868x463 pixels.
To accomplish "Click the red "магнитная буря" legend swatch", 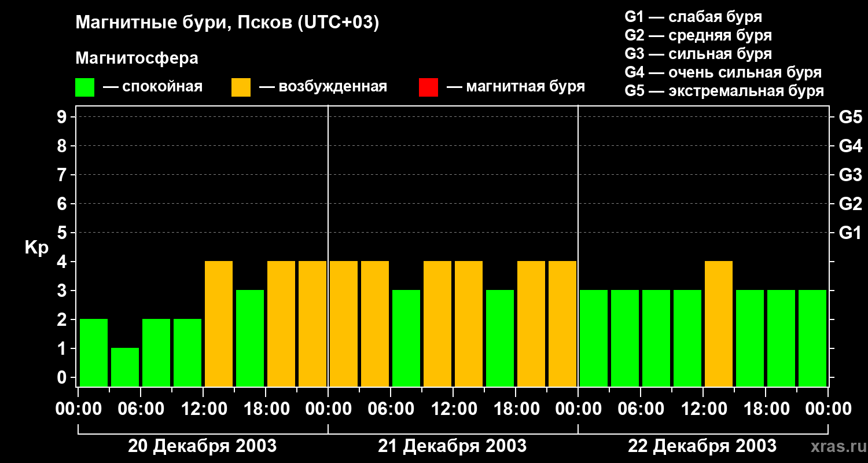I will coord(428,87).
